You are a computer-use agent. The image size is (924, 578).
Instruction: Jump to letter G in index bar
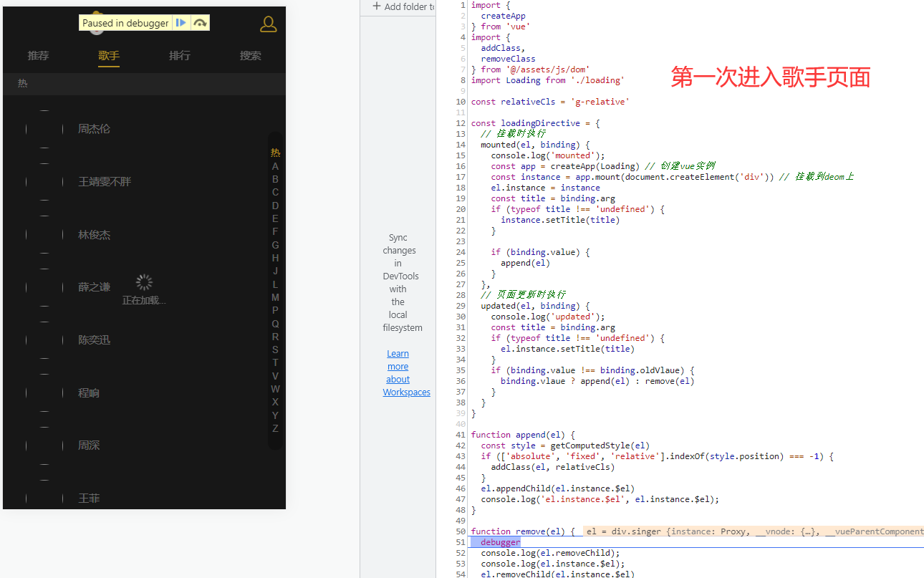tap(275, 245)
